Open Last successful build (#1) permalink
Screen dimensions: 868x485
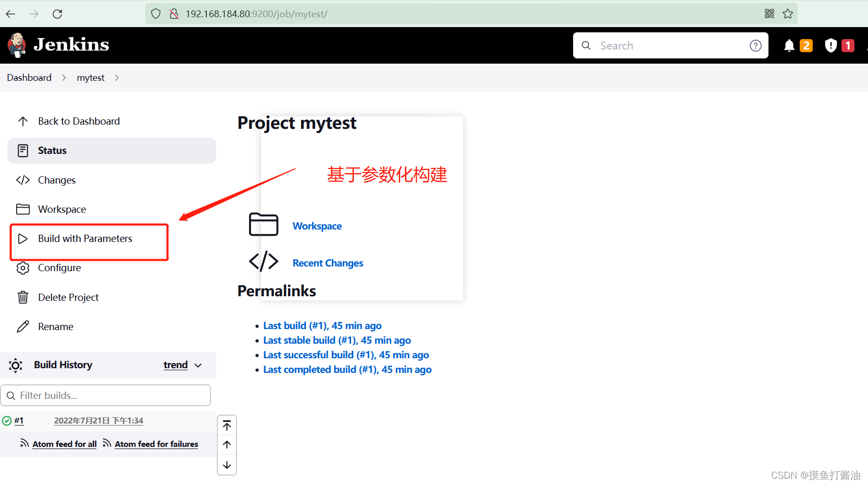pos(346,355)
